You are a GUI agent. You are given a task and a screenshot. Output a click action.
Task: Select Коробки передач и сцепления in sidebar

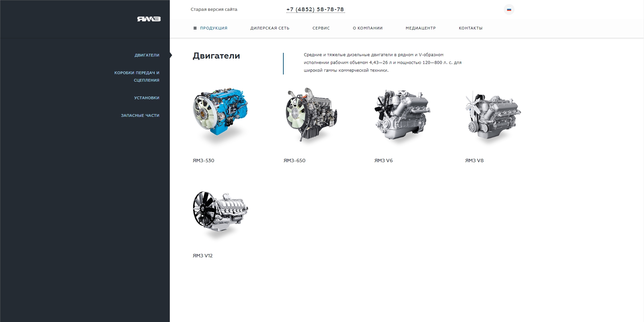point(137,77)
